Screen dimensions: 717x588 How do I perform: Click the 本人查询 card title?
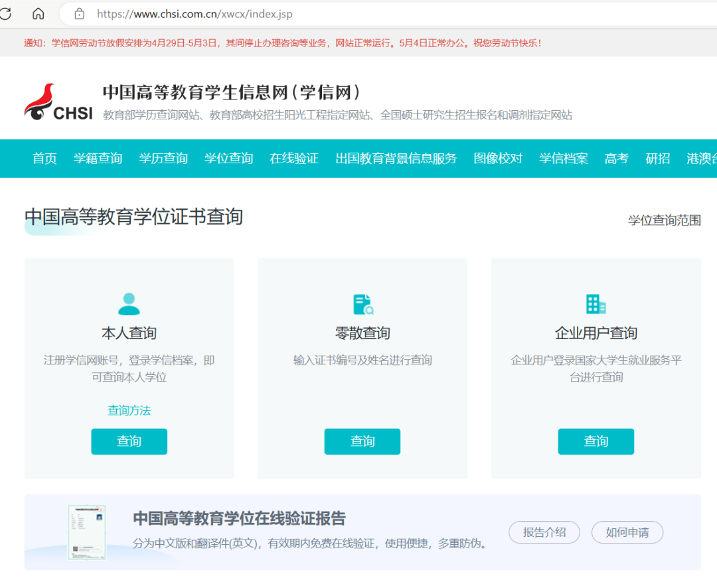tap(129, 333)
